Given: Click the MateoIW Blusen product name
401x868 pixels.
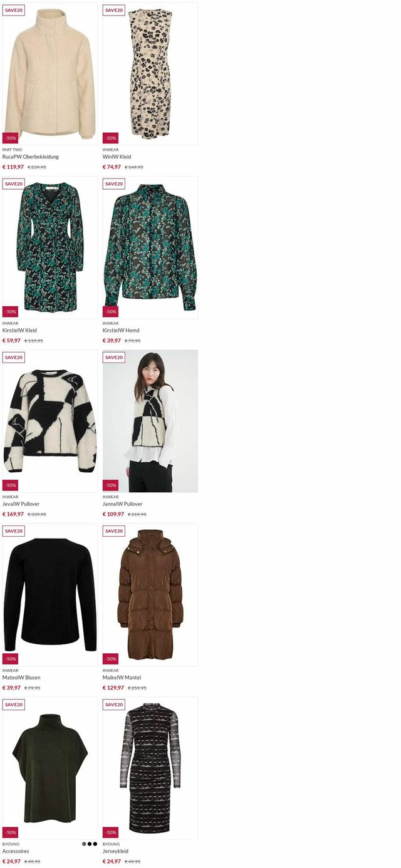Looking at the screenshot, I should click(x=21, y=677).
